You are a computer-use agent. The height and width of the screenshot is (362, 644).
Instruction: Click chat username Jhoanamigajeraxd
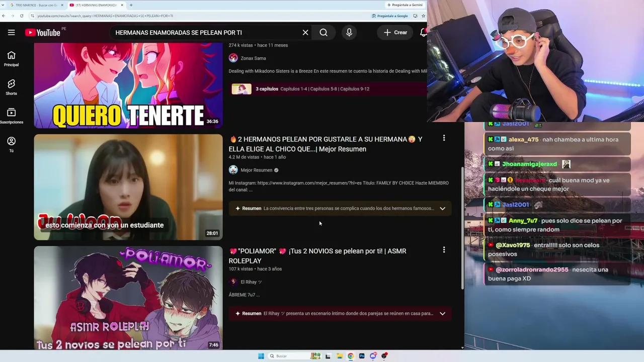(530, 164)
